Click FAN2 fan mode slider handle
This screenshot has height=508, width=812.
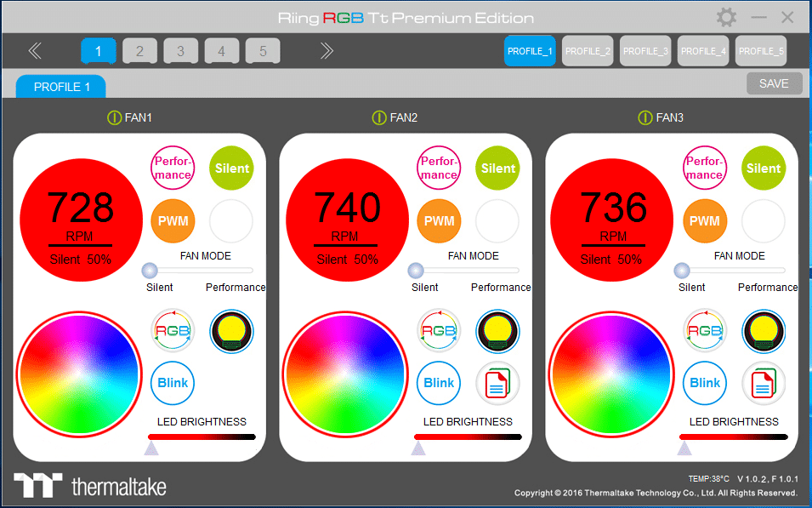click(416, 270)
